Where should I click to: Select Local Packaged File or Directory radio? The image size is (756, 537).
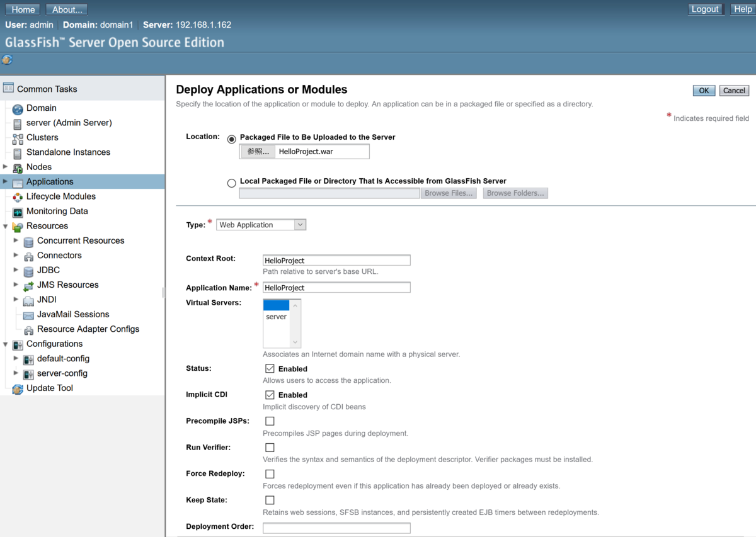coord(232,183)
